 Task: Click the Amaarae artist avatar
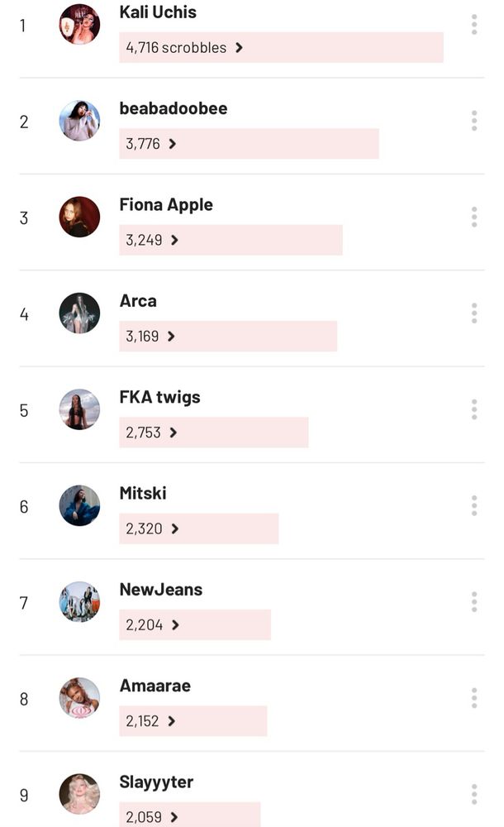[x=79, y=698]
